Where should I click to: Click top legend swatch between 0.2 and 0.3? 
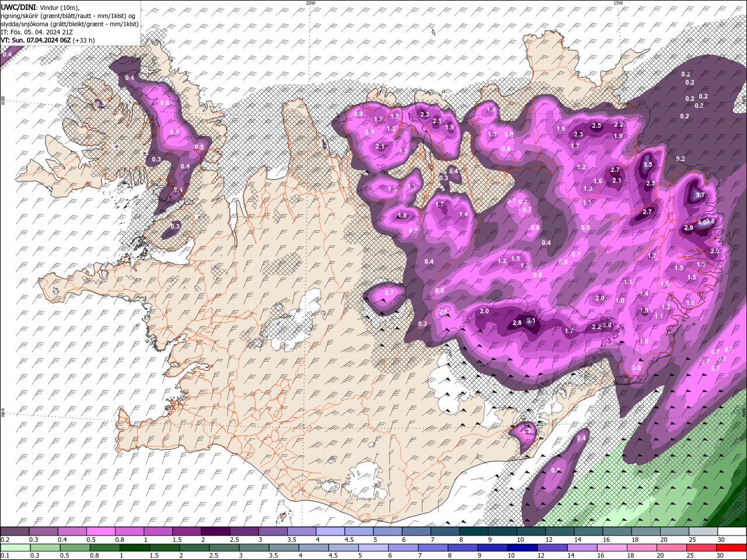[x=15, y=531]
